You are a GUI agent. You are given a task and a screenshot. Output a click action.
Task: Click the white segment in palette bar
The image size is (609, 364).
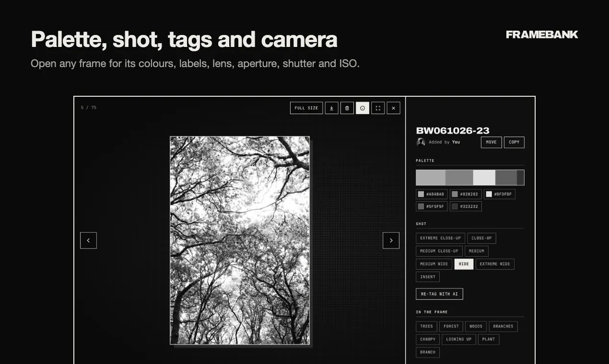click(x=484, y=178)
